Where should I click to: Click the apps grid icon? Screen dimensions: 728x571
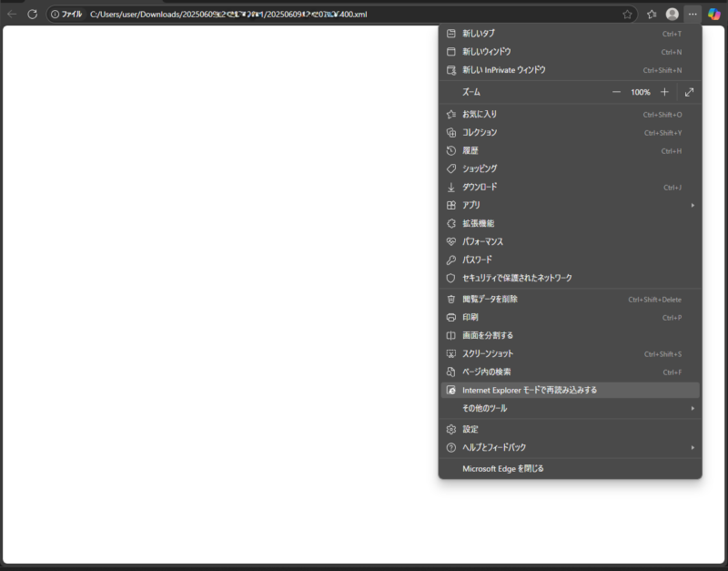coord(450,205)
